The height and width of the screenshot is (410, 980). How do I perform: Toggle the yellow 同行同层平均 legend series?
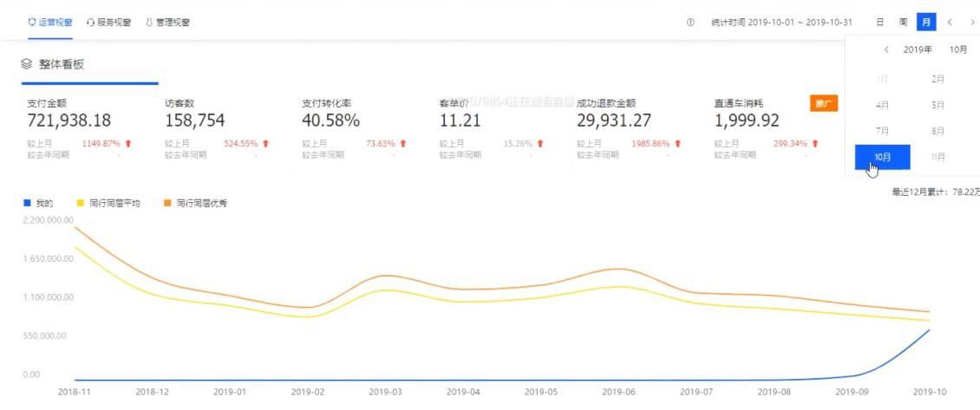108,203
